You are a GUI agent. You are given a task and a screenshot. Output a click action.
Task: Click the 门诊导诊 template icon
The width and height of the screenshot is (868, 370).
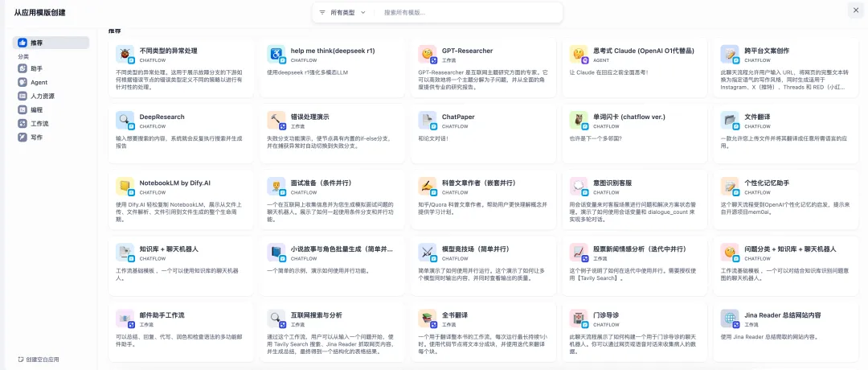579,319
